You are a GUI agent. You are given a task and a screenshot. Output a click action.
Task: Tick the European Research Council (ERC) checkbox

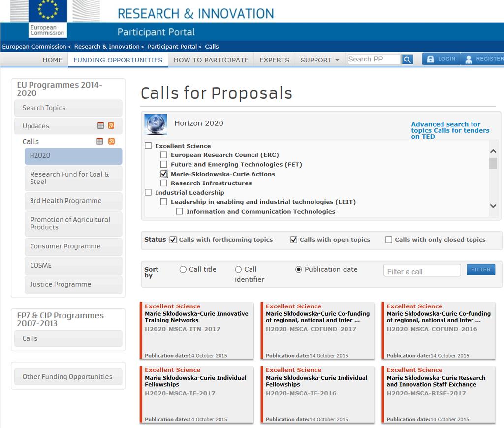(163, 155)
